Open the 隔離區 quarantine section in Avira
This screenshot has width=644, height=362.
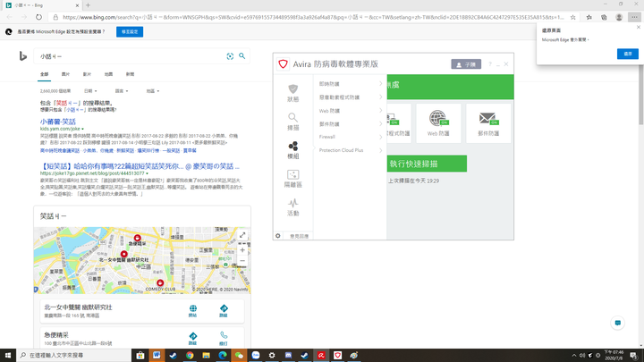[x=292, y=179]
